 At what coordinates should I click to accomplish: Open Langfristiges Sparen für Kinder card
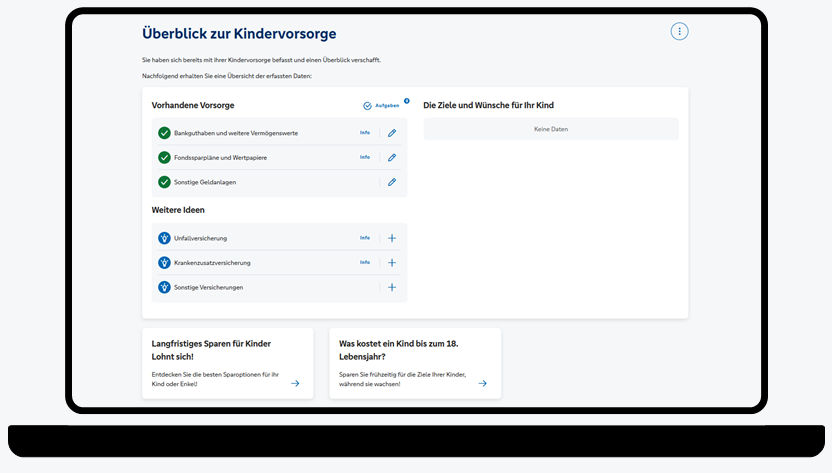[228, 363]
